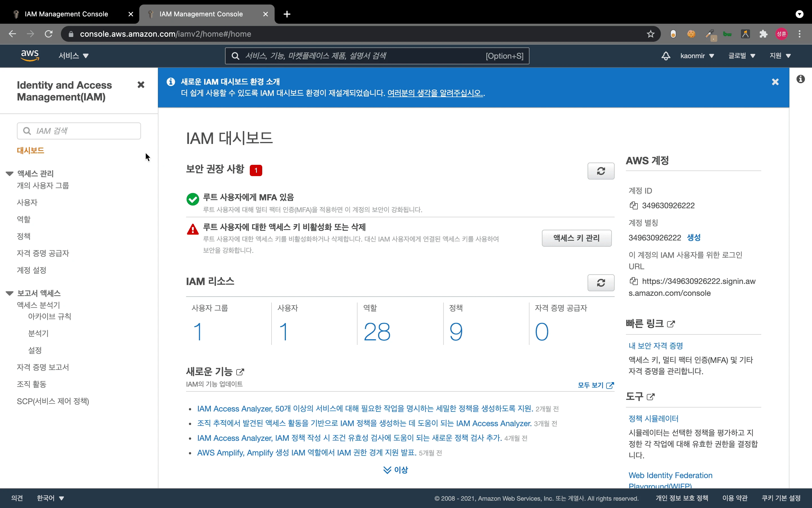Screen dimensions: 812x508
Task: Open the 글로벌 region dropdown
Action: [742, 56]
